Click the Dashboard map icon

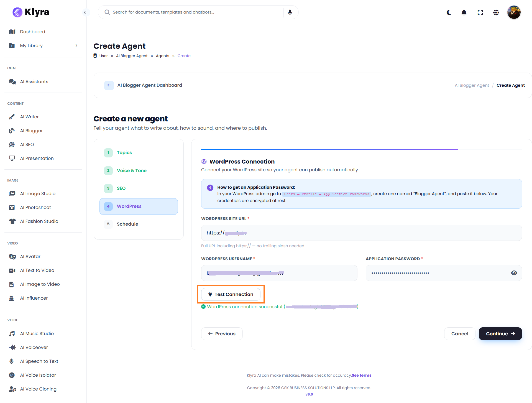pos(12,32)
